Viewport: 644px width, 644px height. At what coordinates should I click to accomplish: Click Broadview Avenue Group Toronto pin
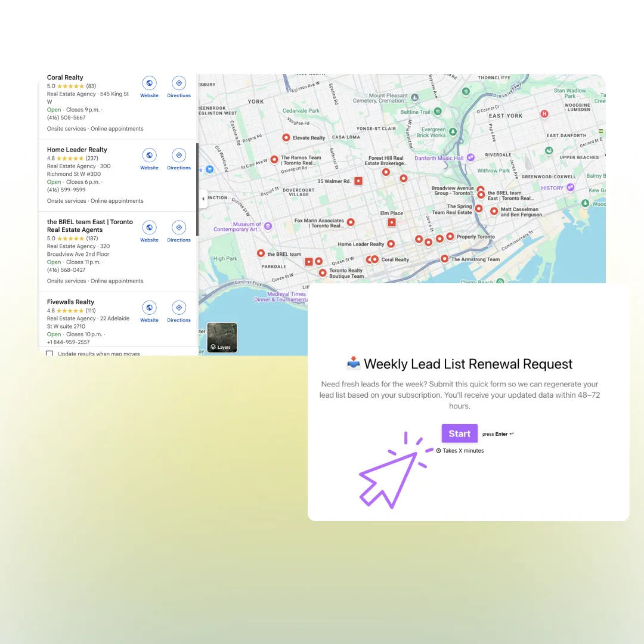480,190
